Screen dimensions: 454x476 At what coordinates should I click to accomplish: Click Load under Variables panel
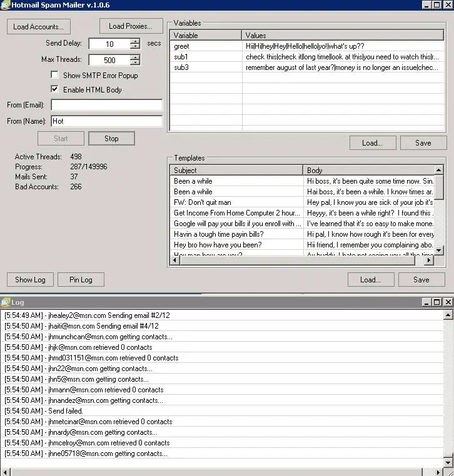point(373,143)
